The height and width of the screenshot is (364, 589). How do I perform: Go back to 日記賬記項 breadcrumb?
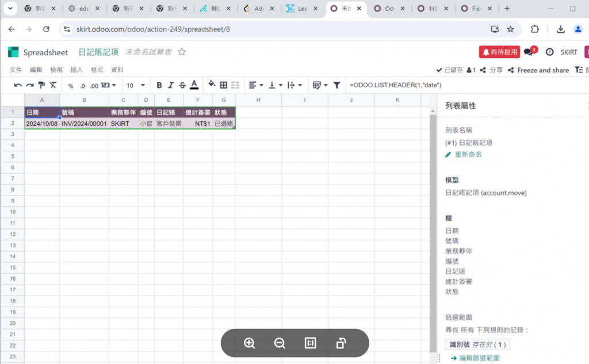pos(98,52)
